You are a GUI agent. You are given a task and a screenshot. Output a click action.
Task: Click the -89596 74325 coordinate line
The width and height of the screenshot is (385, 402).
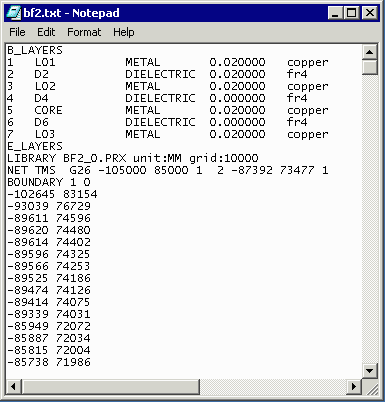point(49,254)
